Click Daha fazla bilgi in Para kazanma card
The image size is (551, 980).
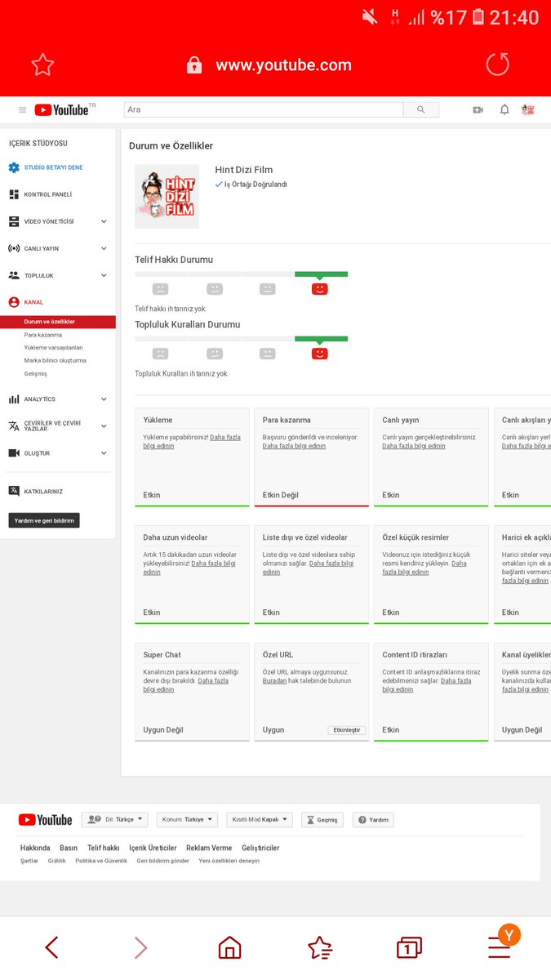(x=294, y=446)
